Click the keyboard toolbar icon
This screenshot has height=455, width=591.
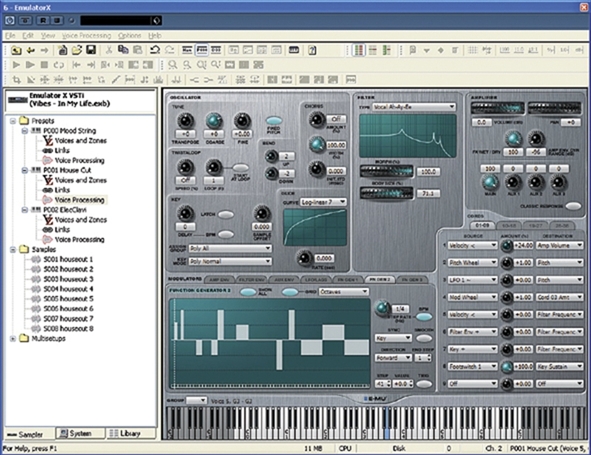(294, 50)
